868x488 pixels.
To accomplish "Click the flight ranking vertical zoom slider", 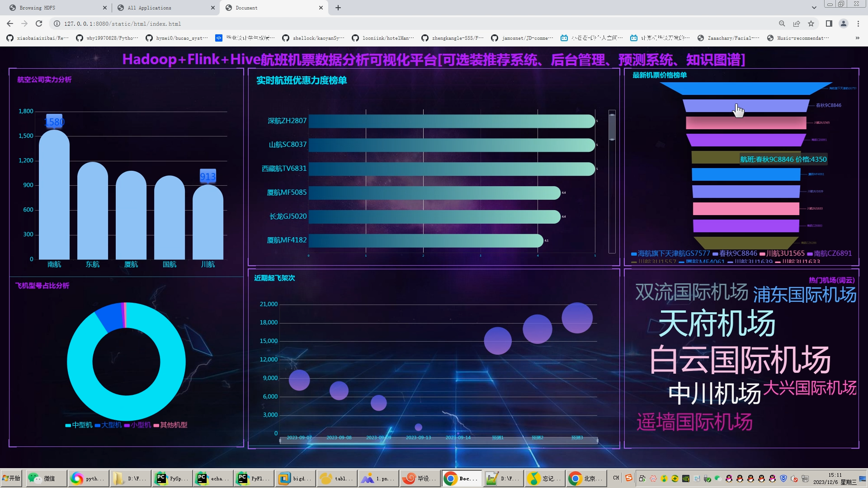I will 612,127.
